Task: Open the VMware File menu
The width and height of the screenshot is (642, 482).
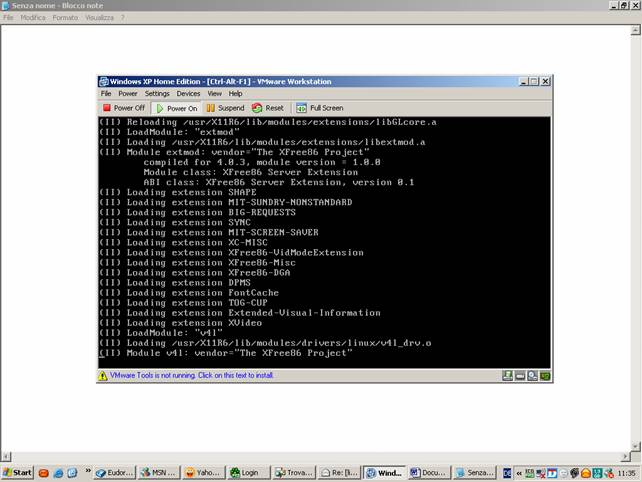Action: [106, 94]
